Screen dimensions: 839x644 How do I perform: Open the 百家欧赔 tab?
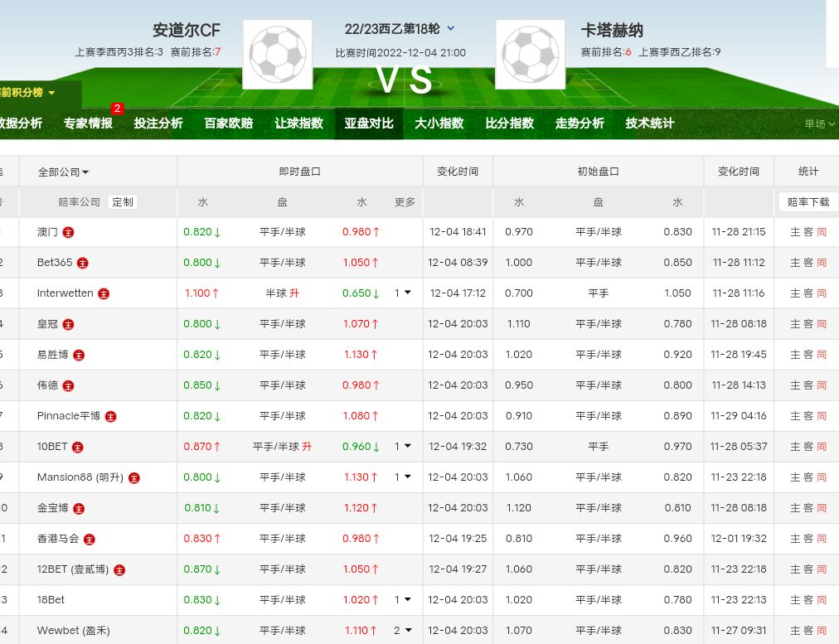pos(228,123)
